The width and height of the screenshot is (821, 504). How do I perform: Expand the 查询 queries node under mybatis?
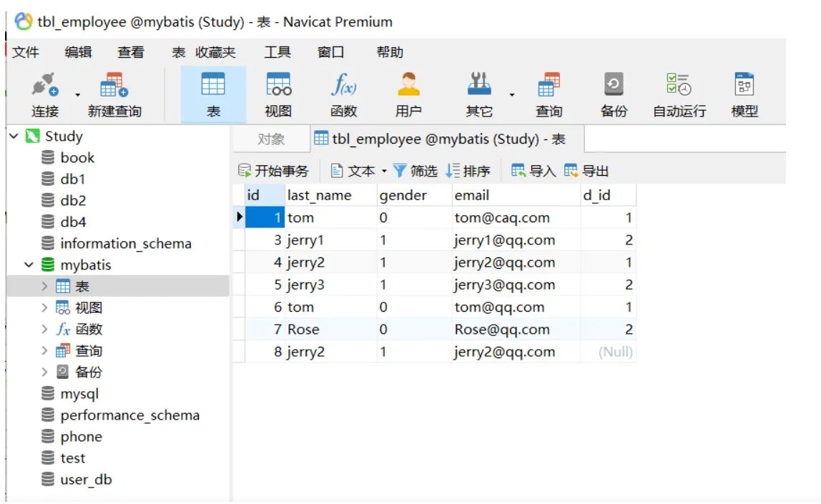44,350
